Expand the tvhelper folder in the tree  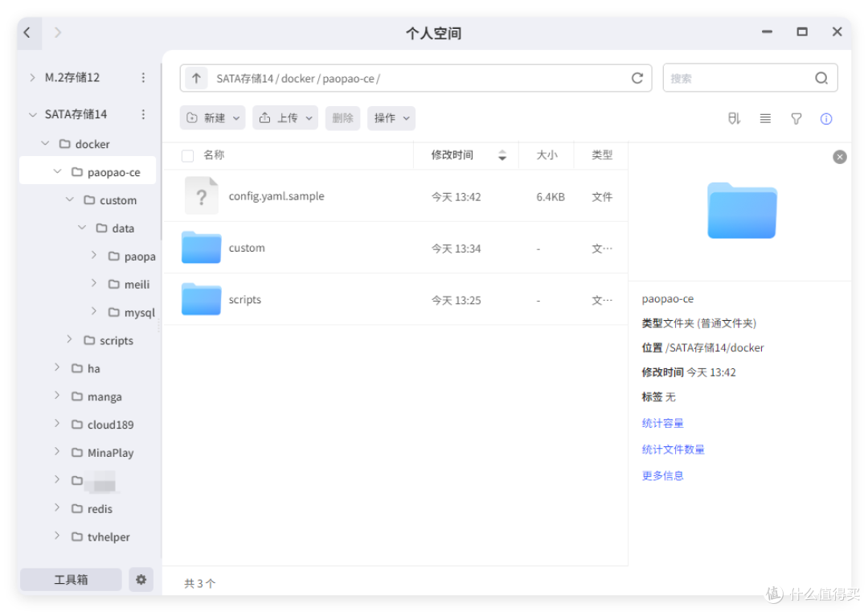coord(57,536)
